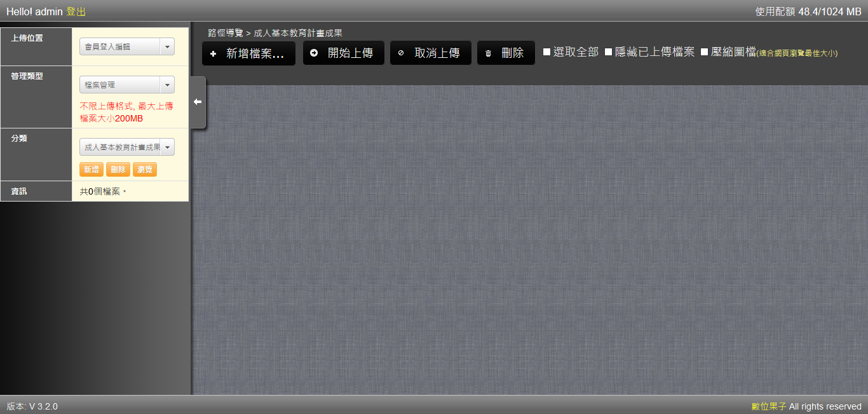Screen dimensions: 868x414
Task: Check the 選取全部 select-all checkbox
Action: tap(546, 52)
